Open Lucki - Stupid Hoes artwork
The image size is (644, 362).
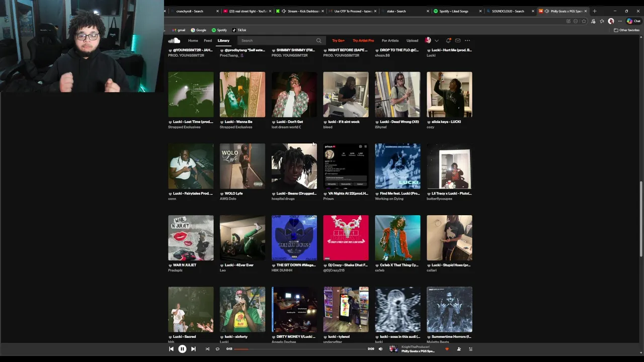[449, 238]
